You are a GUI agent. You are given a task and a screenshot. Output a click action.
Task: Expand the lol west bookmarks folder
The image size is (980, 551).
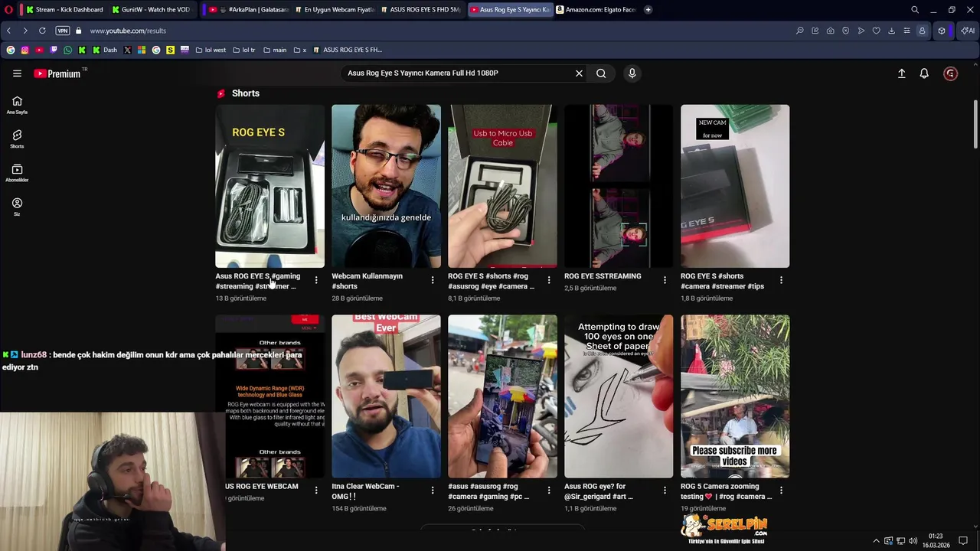211,50
